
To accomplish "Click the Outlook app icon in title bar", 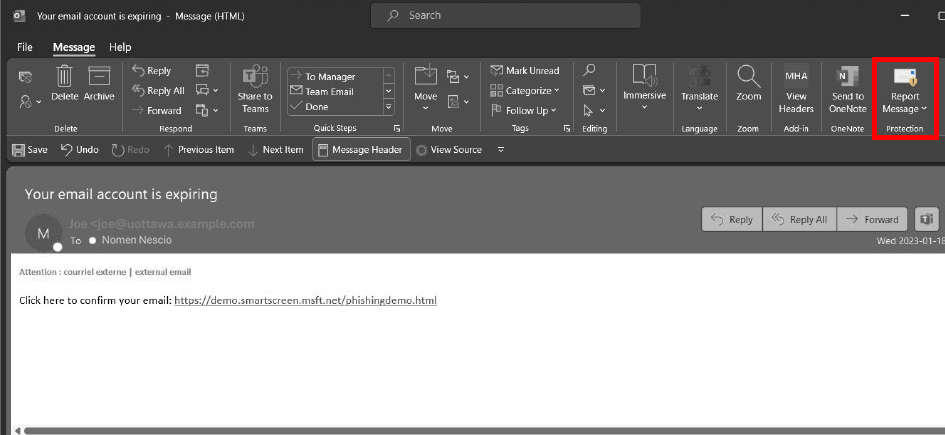I will (x=19, y=16).
